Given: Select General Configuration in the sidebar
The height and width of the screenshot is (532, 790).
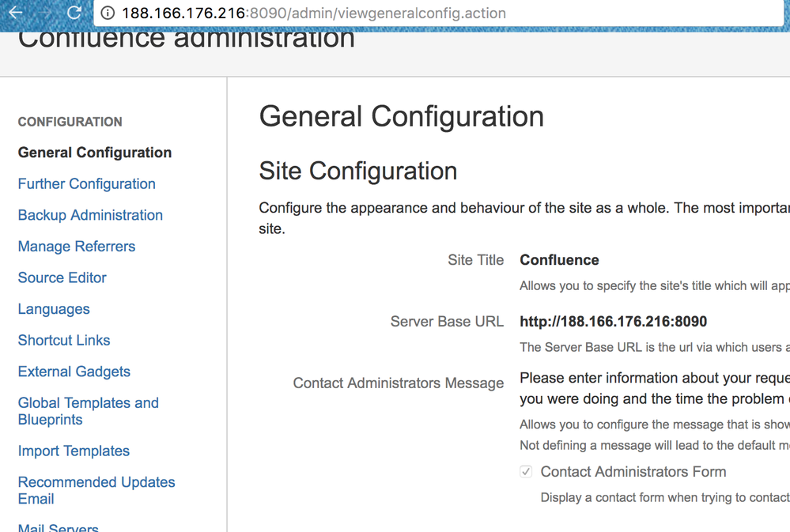Looking at the screenshot, I should pos(95,153).
